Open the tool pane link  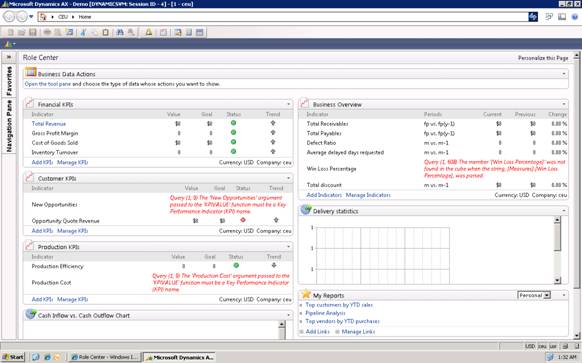(x=48, y=84)
